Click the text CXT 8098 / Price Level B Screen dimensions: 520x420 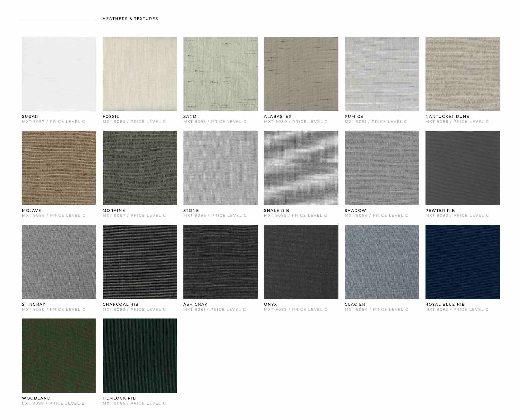pos(53,403)
